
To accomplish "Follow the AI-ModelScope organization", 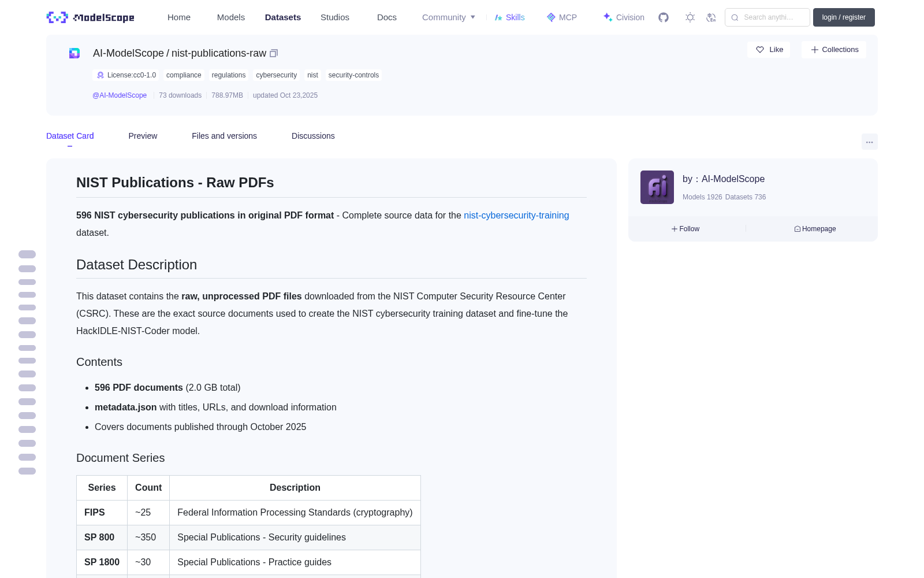I will 685,229.
